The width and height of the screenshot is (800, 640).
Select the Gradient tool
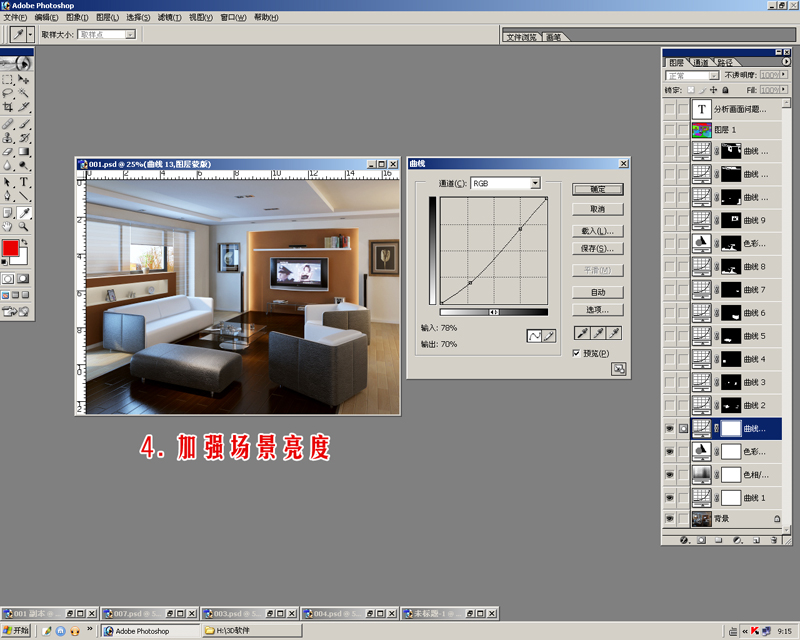click(23, 152)
